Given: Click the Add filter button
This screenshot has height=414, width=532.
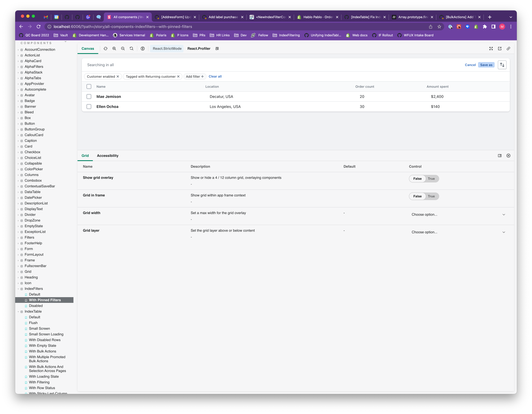Looking at the screenshot, I should point(195,76).
